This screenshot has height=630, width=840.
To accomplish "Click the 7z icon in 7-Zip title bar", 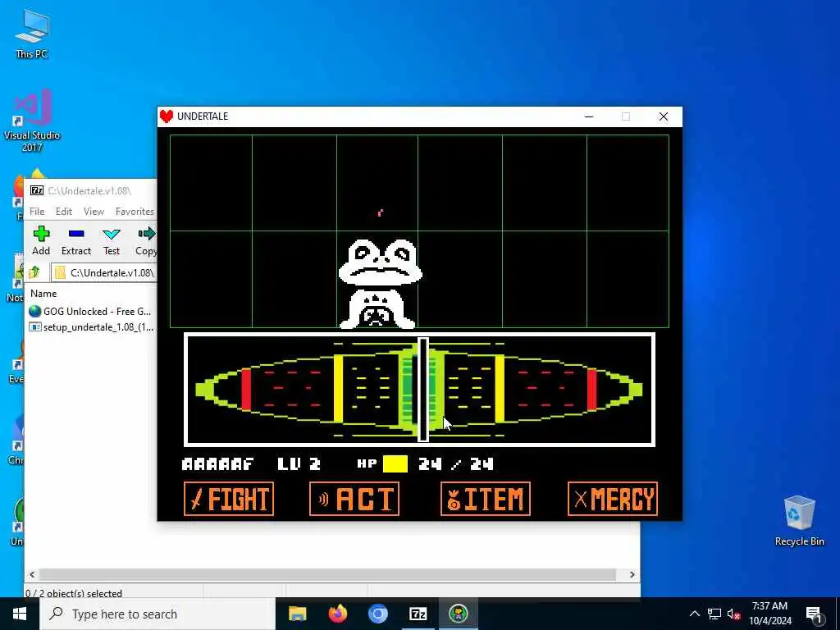I will 37,190.
